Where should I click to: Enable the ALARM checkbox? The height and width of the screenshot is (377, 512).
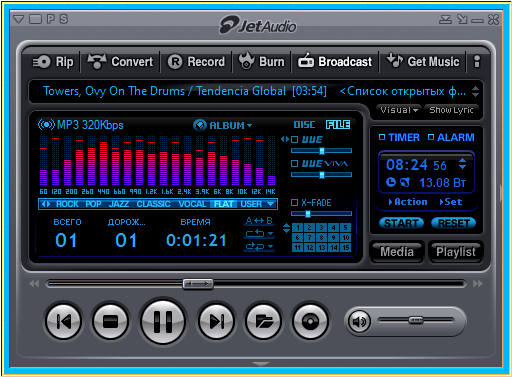click(431, 137)
